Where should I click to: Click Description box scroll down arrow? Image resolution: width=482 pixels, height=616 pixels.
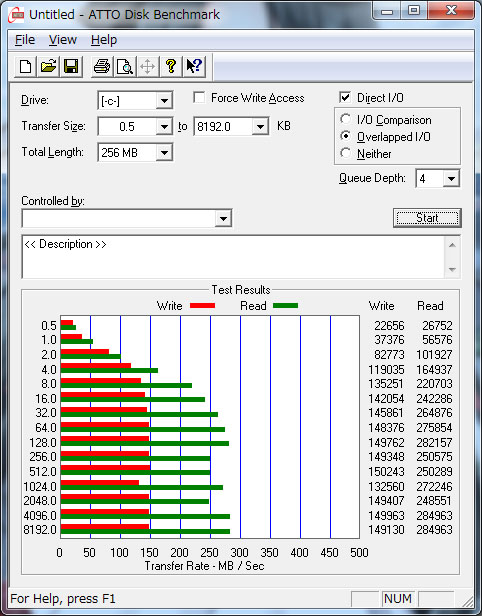tap(452, 270)
